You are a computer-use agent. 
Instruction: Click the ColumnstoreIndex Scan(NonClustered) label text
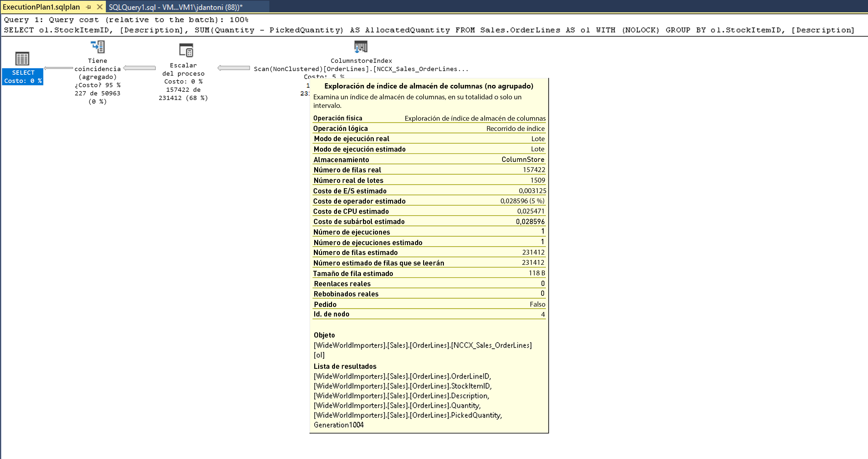tap(361, 65)
